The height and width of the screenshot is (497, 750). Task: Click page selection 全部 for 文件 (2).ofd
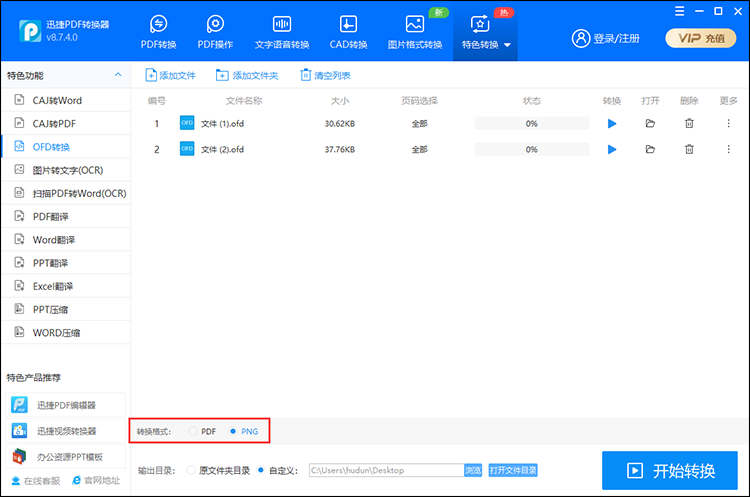pos(419,150)
